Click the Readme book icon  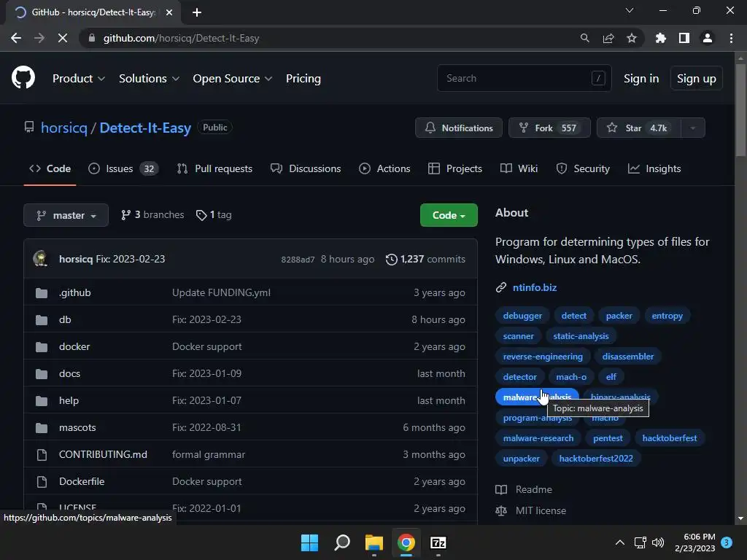501,489
